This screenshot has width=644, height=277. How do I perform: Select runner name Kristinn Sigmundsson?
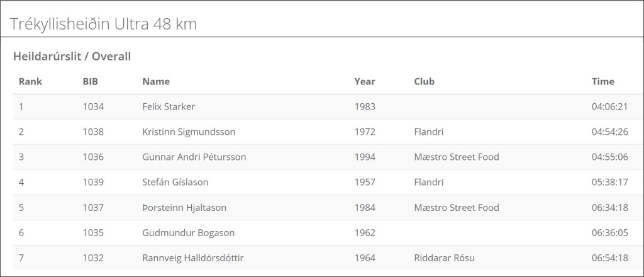click(189, 132)
